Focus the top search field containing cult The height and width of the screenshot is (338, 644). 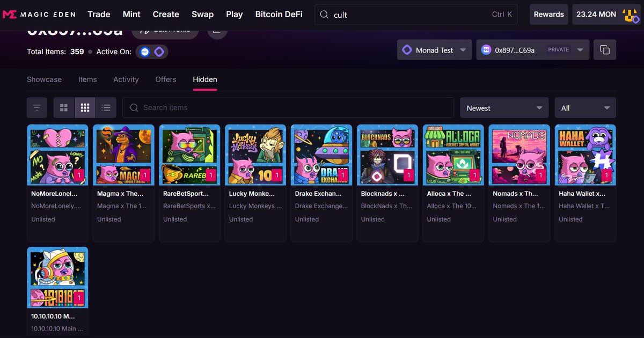pyautogui.click(x=416, y=14)
